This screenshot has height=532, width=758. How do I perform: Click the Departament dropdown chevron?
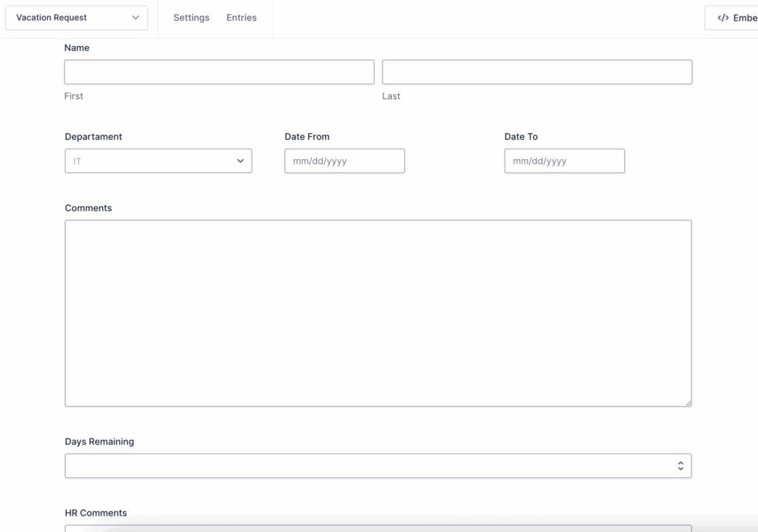(x=240, y=161)
